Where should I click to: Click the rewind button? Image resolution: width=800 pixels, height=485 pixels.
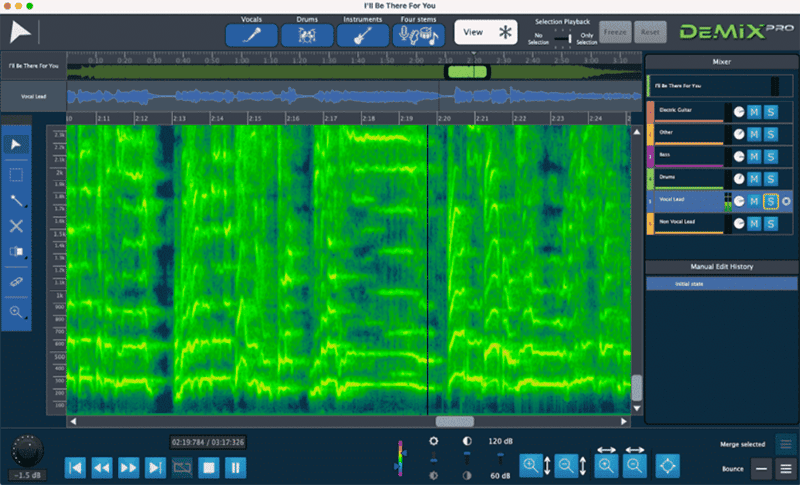[x=102, y=468]
